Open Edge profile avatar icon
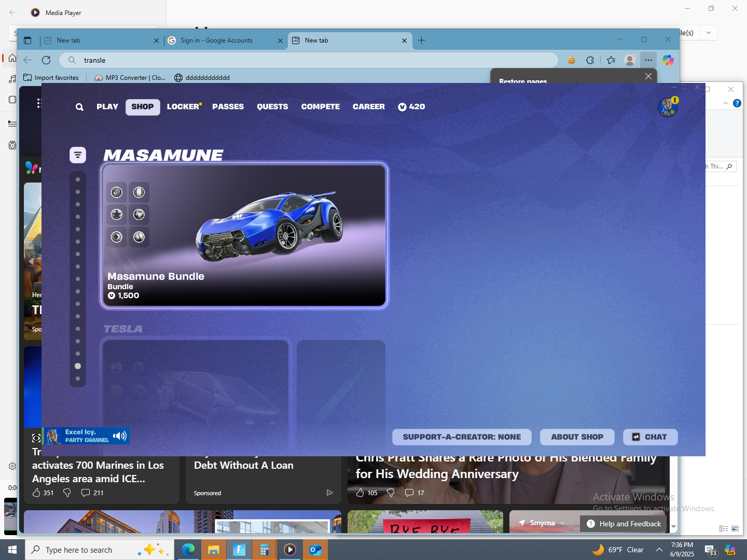This screenshot has height=560, width=747. click(x=630, y=60)
